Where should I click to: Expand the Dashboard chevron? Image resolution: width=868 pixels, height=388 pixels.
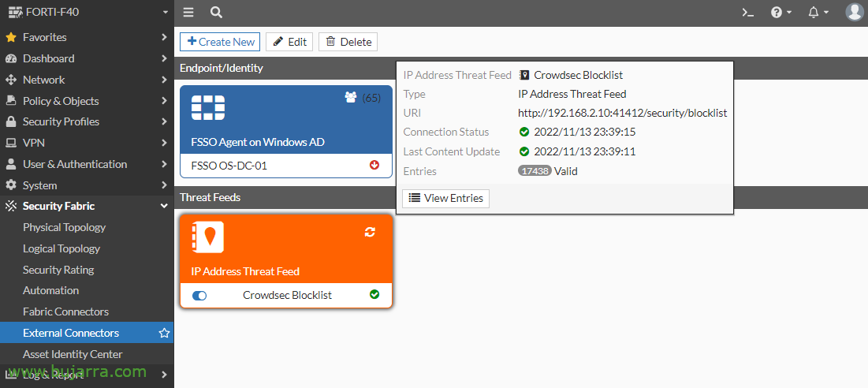(x=164, y=58)
